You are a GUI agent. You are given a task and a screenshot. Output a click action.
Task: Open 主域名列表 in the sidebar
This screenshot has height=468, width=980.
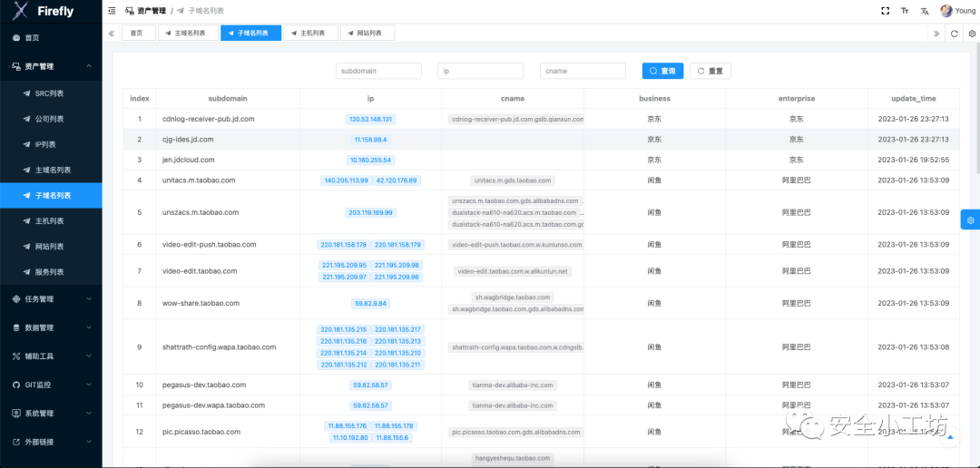click(51, 170)
